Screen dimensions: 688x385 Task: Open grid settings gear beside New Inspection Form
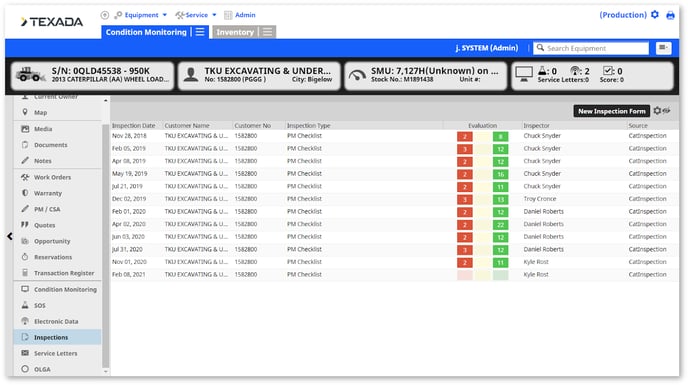657,111
